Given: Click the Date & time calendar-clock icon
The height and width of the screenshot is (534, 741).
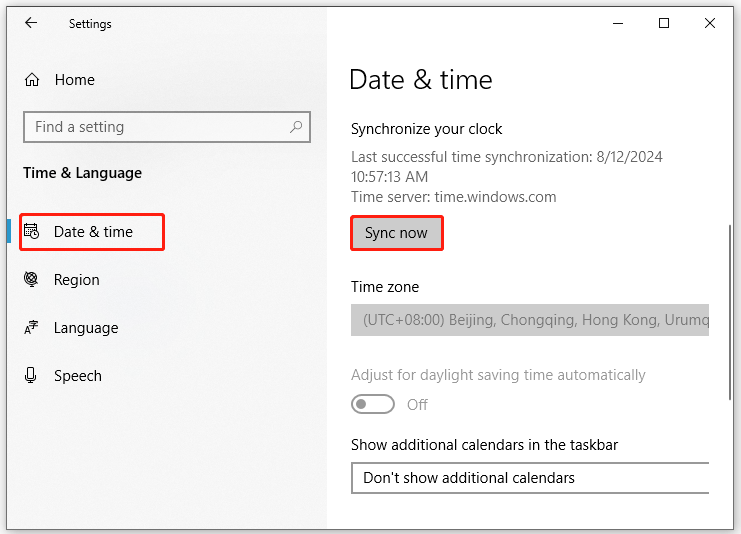Looking at the screenshot, I should 32,232.
